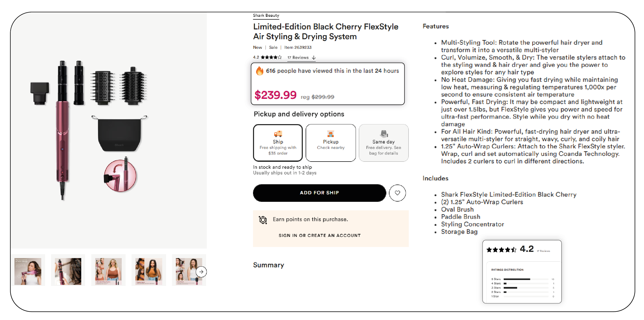This screenshot has width=644, height=320.
Task: Open the Shark Beauty brand page
Action: [266, 15]
